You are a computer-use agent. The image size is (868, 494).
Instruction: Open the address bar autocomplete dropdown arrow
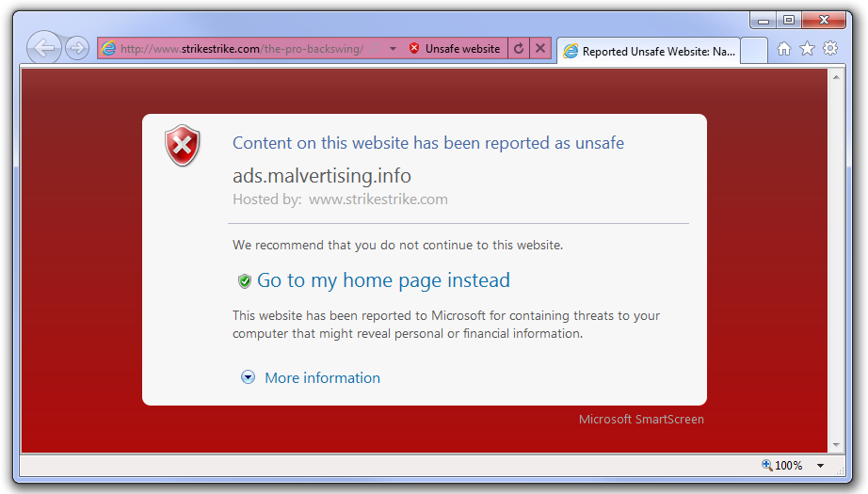(393, 49)
